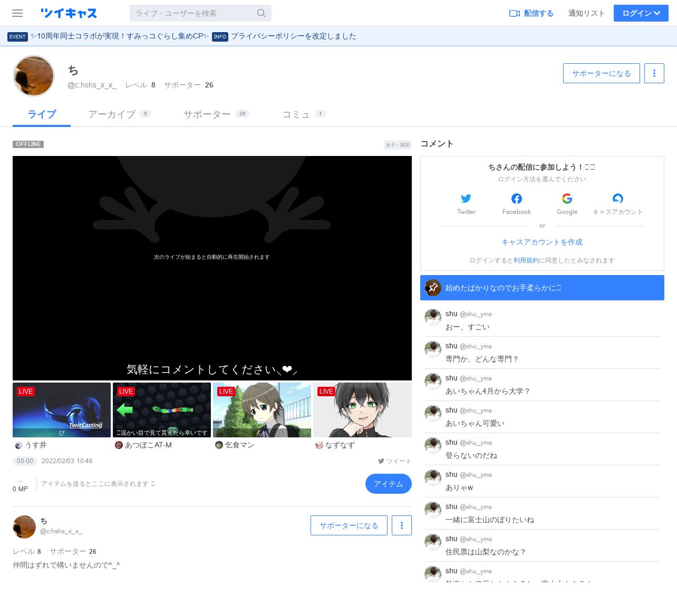Log in with キャスアカウント icon
This screenshot has height=616, width=677.
618,199
